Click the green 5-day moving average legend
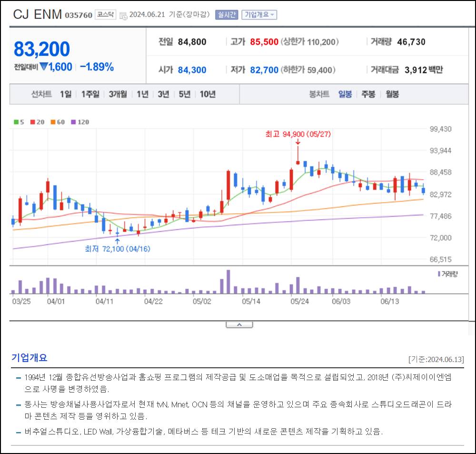This screenshot has width=476, height=454. coord(19,122)
